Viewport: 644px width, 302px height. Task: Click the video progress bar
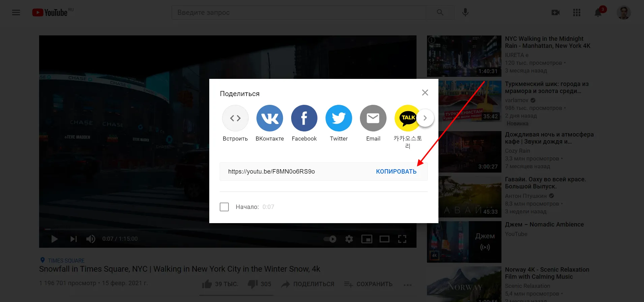tap(228, 229)
